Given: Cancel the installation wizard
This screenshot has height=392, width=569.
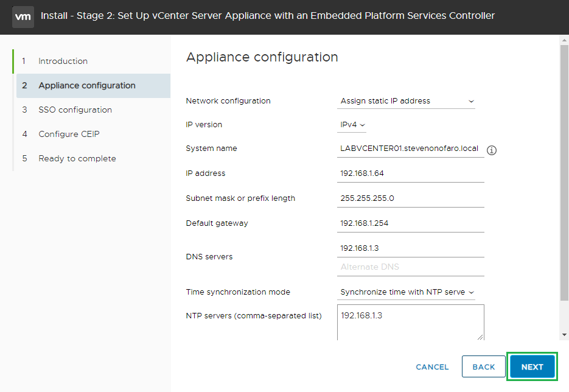Looking at the screenshot, I should 432,367.
